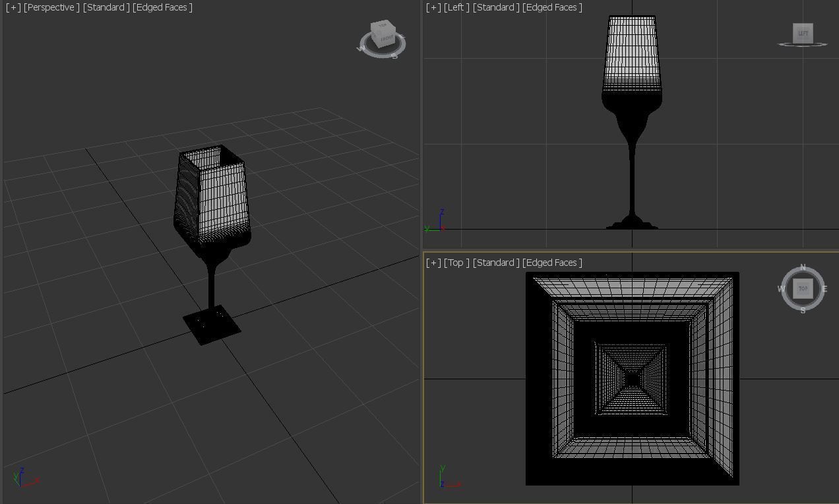The image size is (839, 504).
Task: Open the Left view label menu
Action: (x=456, y=7)
